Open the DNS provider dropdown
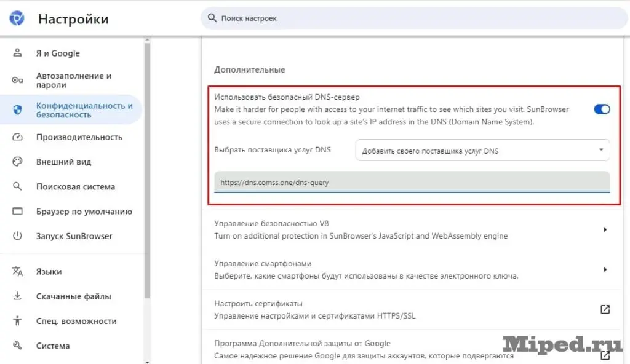Screen dimensions: 630x364 click(482, 150)
